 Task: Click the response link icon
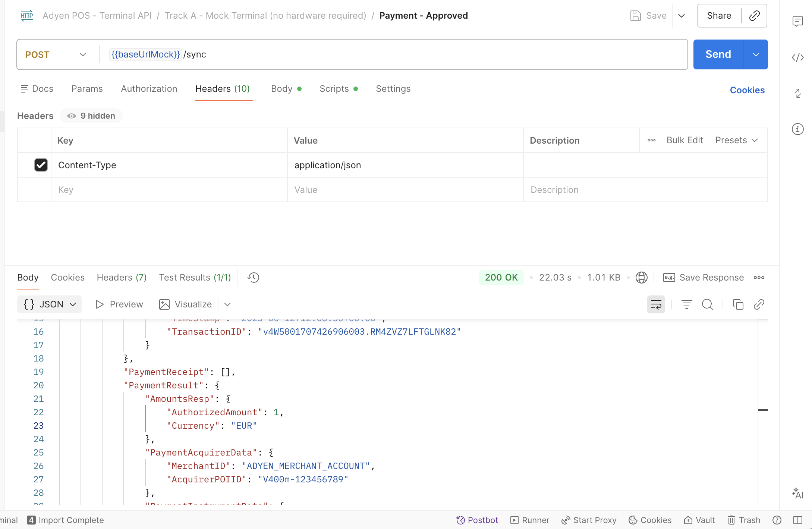pos(759,304)
